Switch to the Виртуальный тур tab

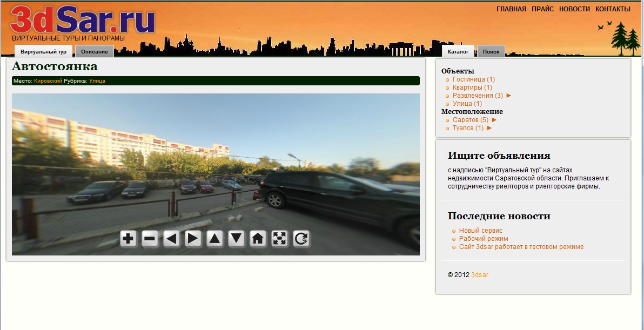44,52
